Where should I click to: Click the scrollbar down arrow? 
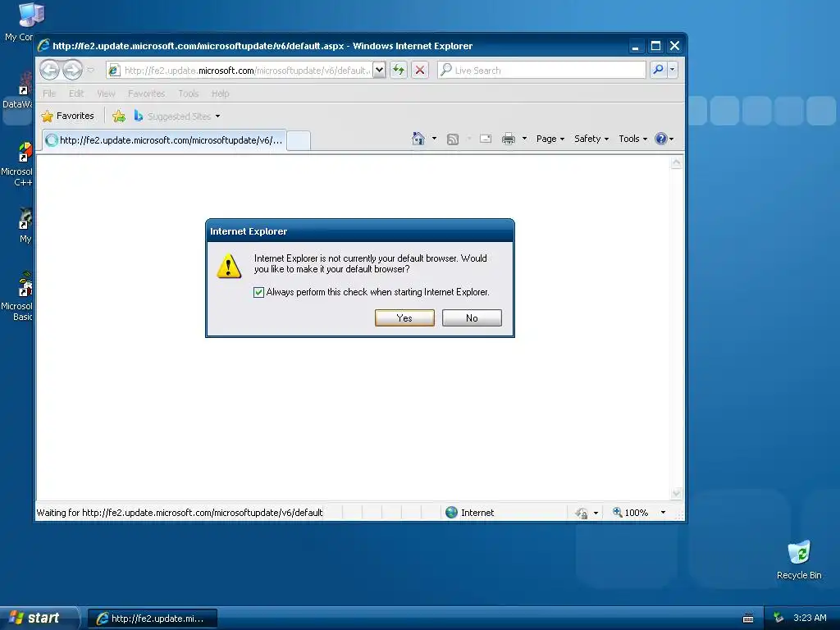pos(677,493)
